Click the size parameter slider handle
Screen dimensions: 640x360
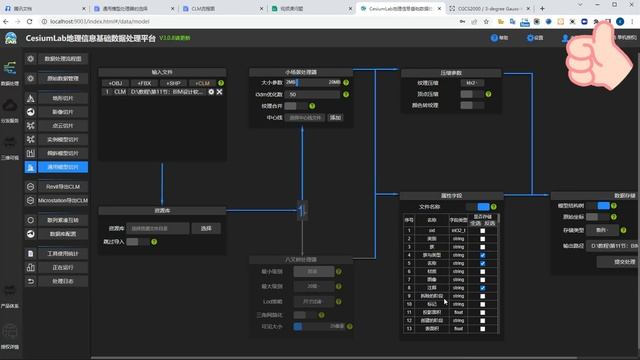[x=297, y=82]
